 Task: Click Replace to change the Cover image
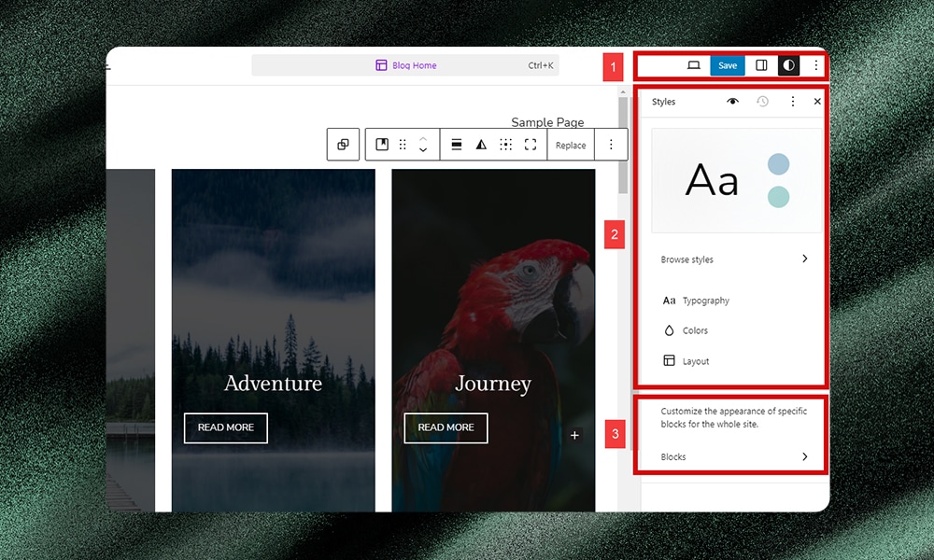click(x=571, y=145)
